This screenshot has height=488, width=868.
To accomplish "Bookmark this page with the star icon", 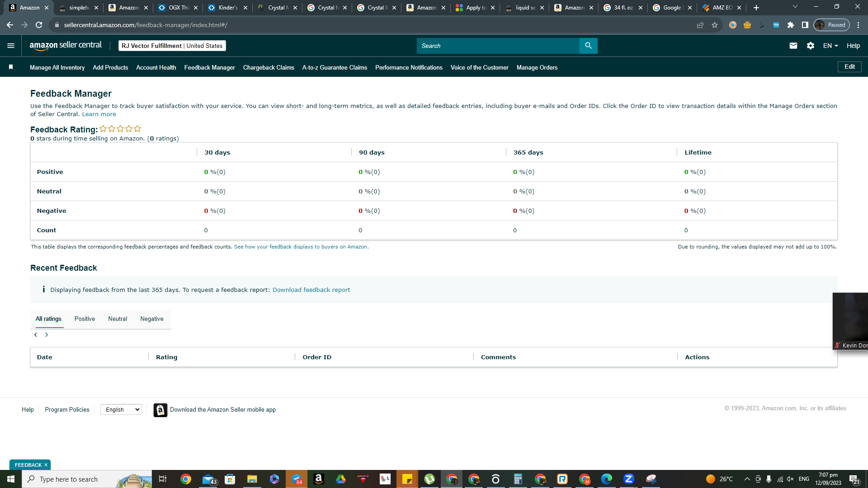I will coord(715,25).
